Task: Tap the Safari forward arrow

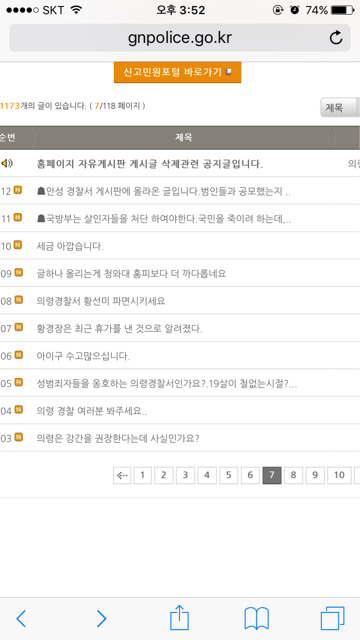Action: tap(102, 618)
